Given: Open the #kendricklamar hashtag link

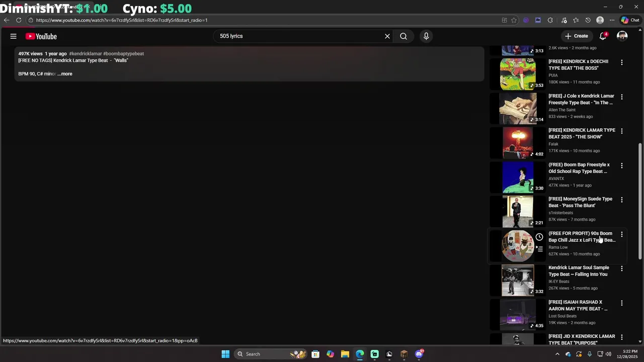Looking at the screenshot, I should click(85, 53).
